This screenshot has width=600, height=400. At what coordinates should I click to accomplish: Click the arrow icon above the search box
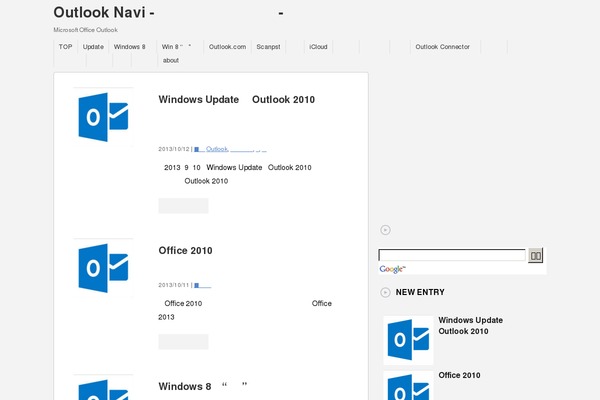pos(385,230)
